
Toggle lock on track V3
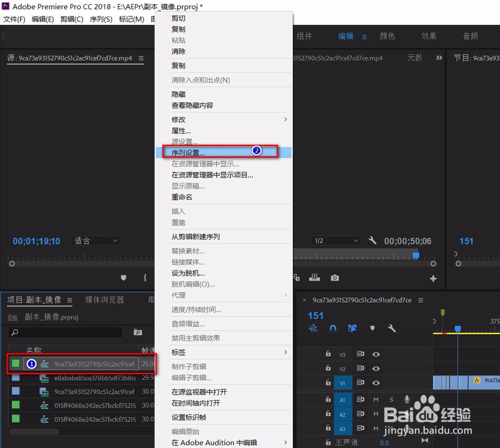(328, 354)
